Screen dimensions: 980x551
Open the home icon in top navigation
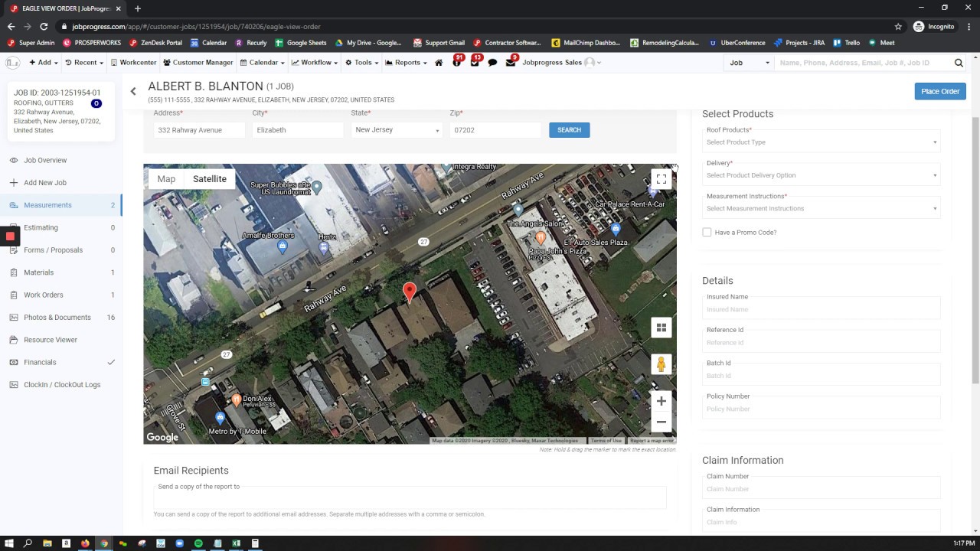point(439,63)
